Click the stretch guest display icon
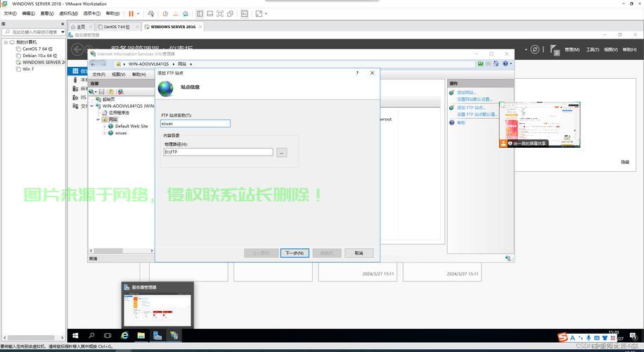644x352 pixels. pos(259,13)
